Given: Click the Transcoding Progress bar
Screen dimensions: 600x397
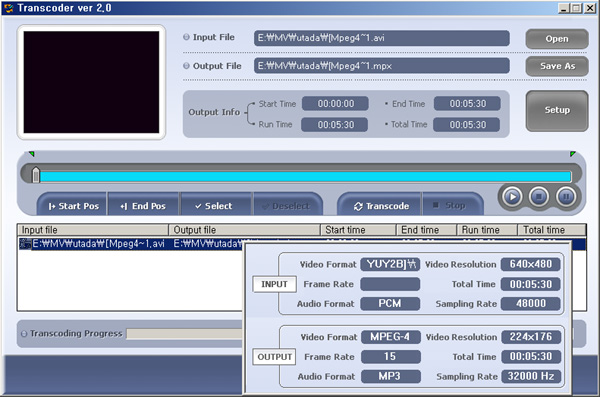Looking at the screenshot, I should pyautogui.click(x=184, y=333).
